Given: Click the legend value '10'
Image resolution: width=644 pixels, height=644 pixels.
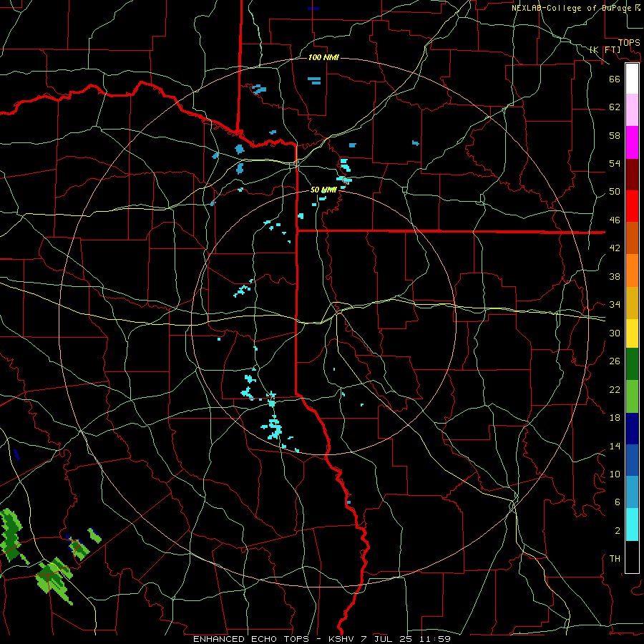Looking at the screenshot, I should point(615,474).
